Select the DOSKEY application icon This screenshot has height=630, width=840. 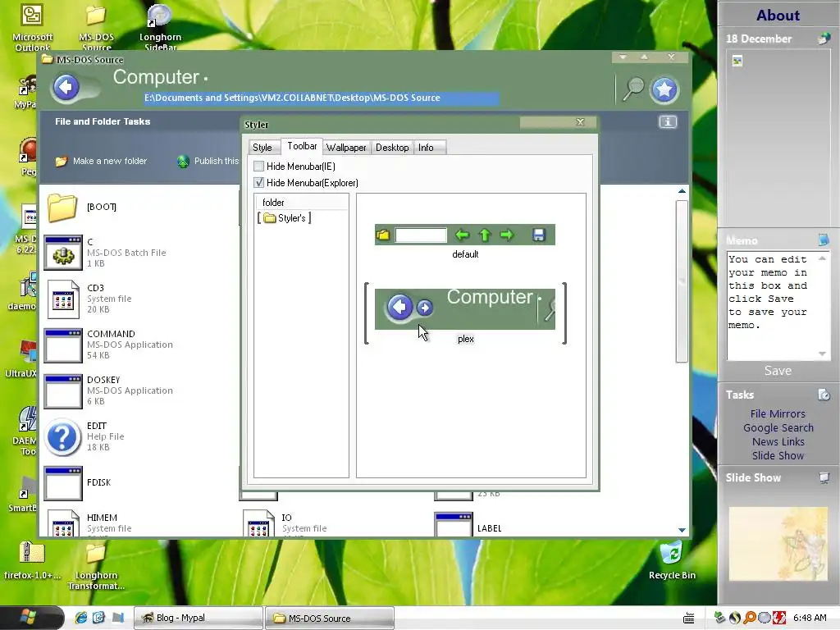point(63,391)
